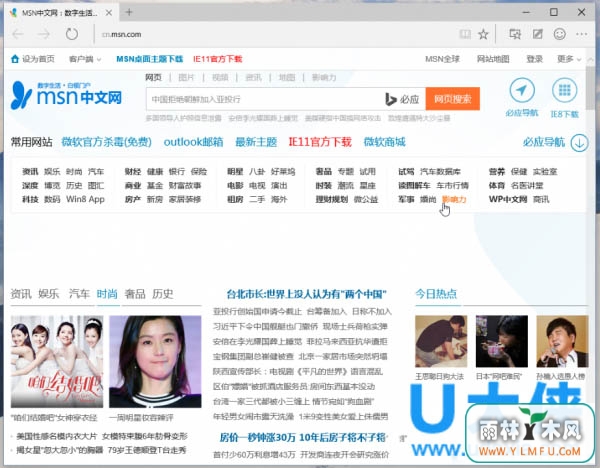The image size is (600, 468).
Task: Open the wedding-dress group photo thumbnail
Action: point(57,361)
